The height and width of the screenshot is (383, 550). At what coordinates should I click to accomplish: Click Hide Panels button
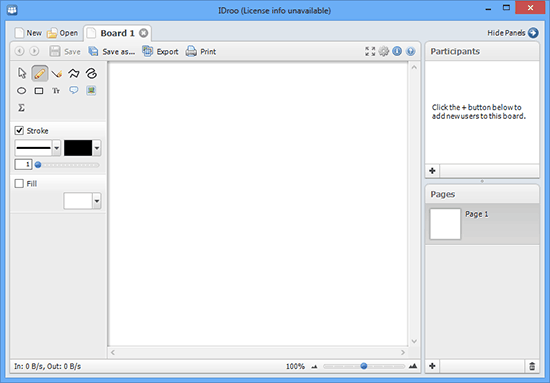click(x=513, y=33)
